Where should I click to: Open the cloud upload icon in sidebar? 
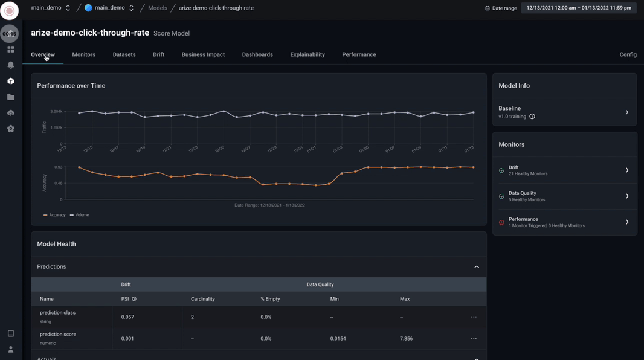coord(11,113)
